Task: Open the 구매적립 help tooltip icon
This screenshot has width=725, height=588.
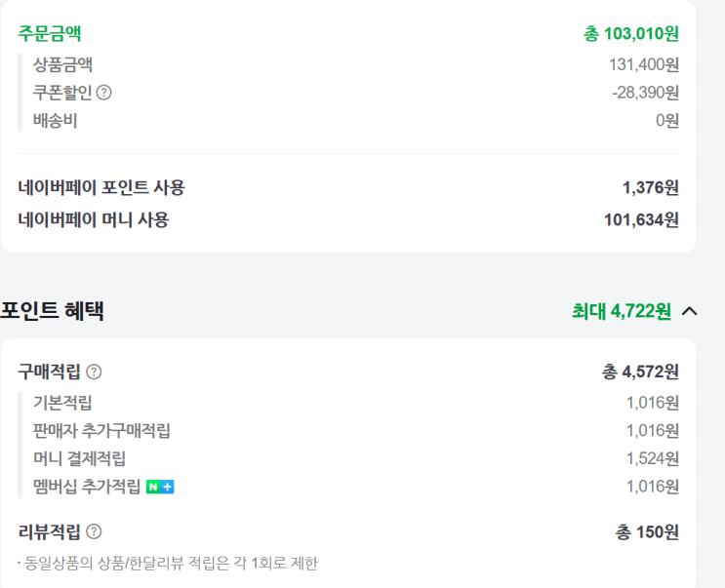Action: (94, 372)
